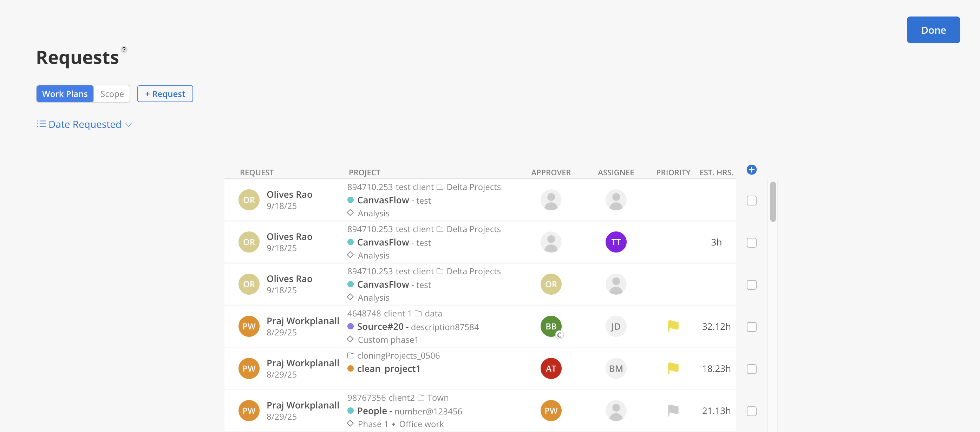Check the first Olives Rao request checkbox
Viewport: 980px width, 432px height.
point(751,201)
